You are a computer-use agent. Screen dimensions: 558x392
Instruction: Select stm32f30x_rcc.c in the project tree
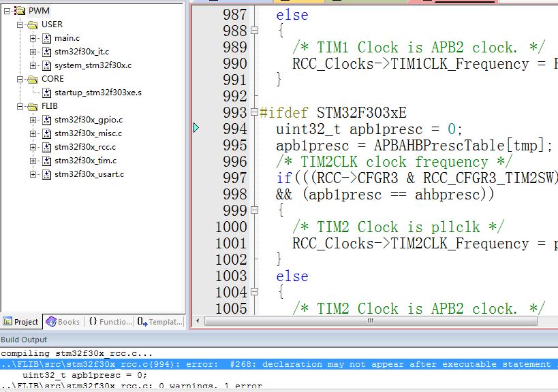point(85,147)
